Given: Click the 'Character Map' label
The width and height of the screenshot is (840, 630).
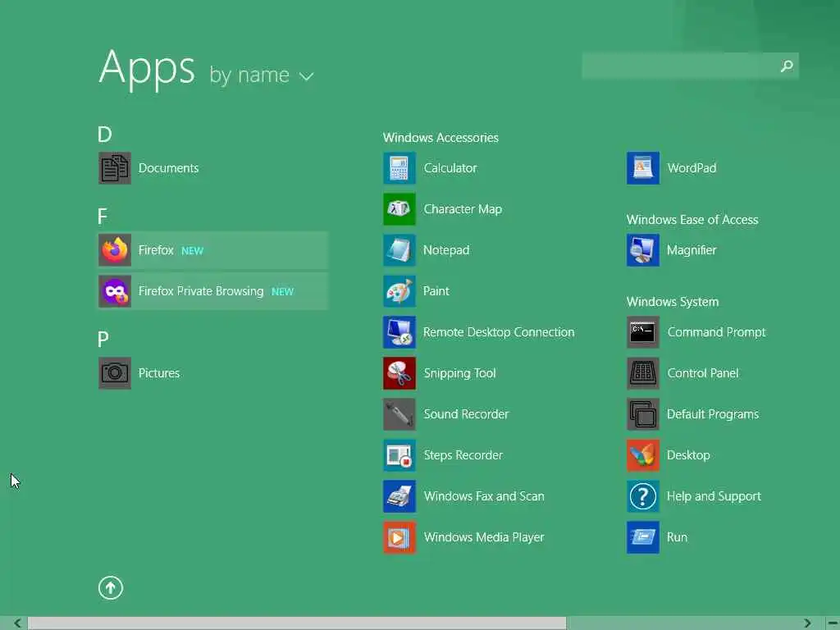Looking at the screenshot, I should (463, 209).
